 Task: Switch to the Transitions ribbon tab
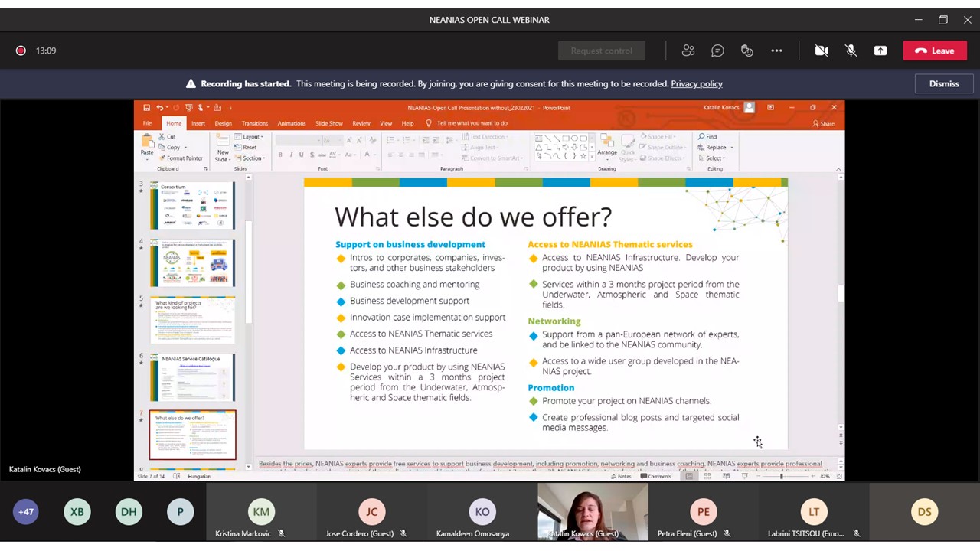(255, 123)
